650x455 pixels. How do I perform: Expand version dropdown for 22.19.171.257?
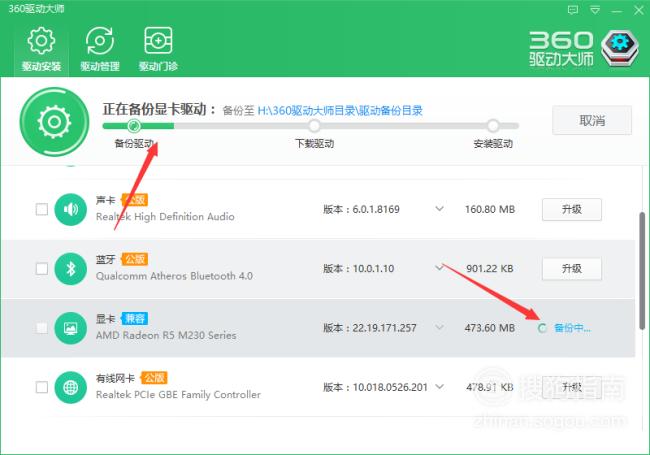[x=439, y=327]
